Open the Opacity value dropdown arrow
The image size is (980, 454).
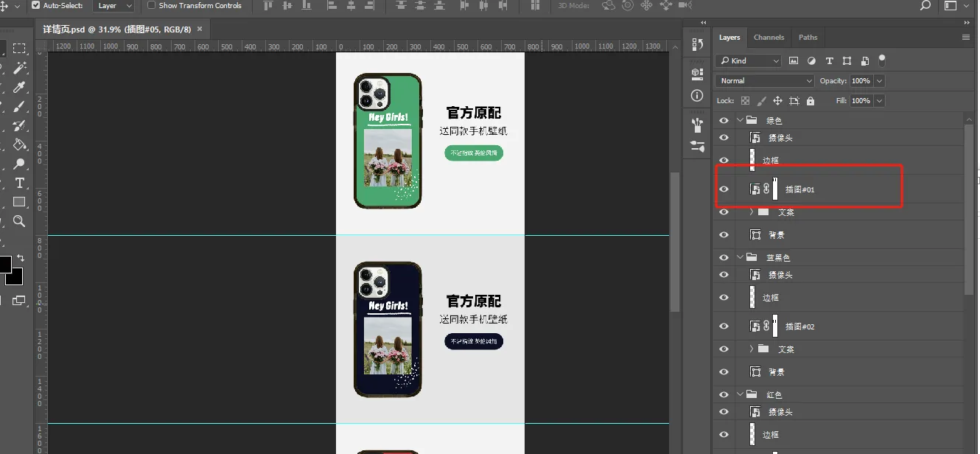879,81
